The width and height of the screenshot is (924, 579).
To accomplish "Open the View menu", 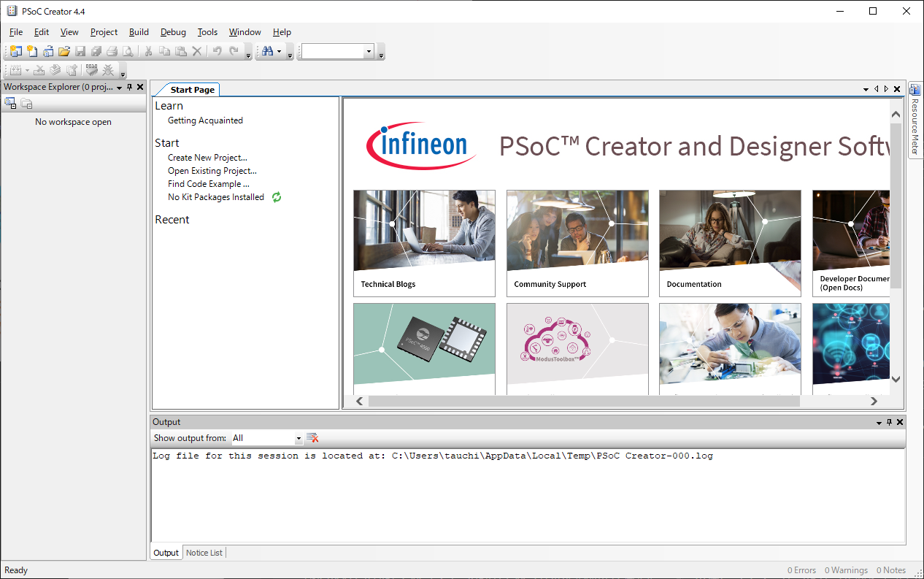I will 69,32.
